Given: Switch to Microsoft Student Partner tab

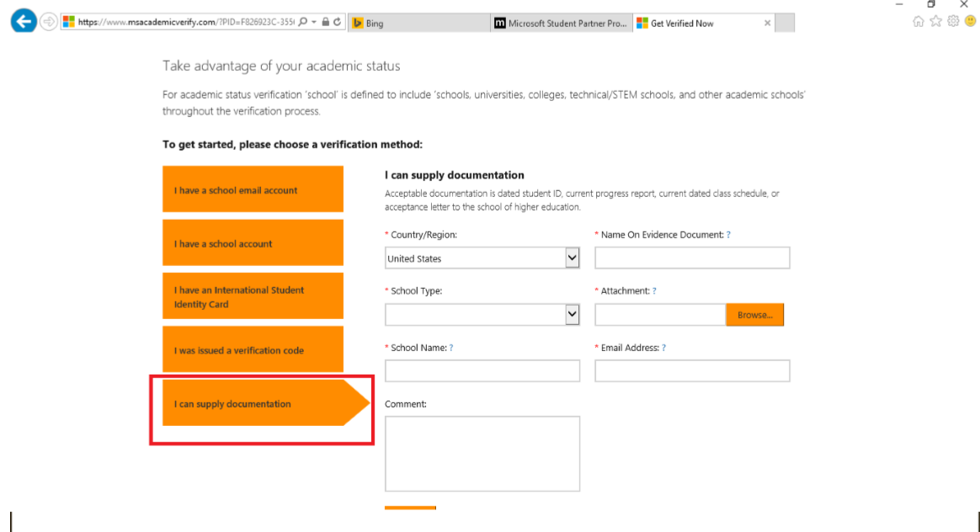Looking at the screenshot, I should [562, 24].
